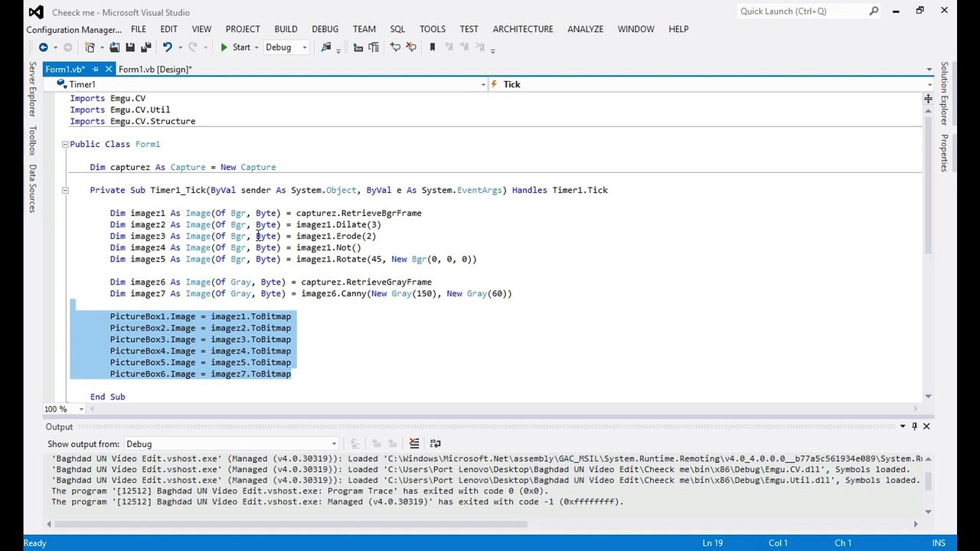Open the DEBUG menu
This screenshot has width=980, height=551.
(325, 29)
